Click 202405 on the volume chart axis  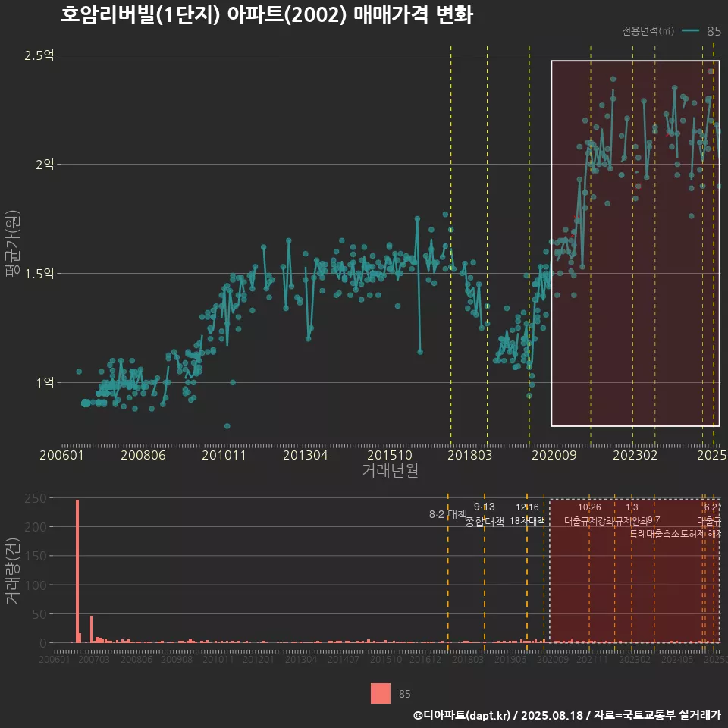pos(677,659)
